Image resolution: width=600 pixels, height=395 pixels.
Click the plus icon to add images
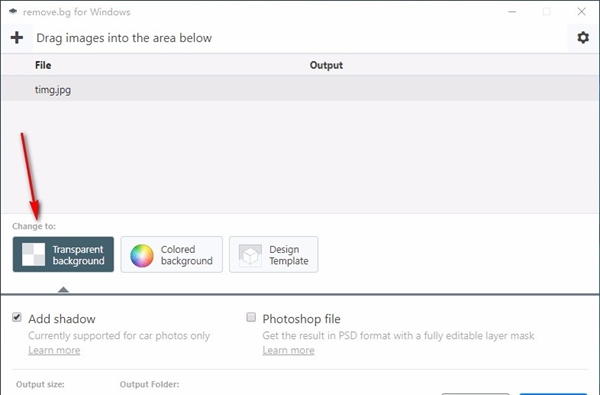coord(17,38)
